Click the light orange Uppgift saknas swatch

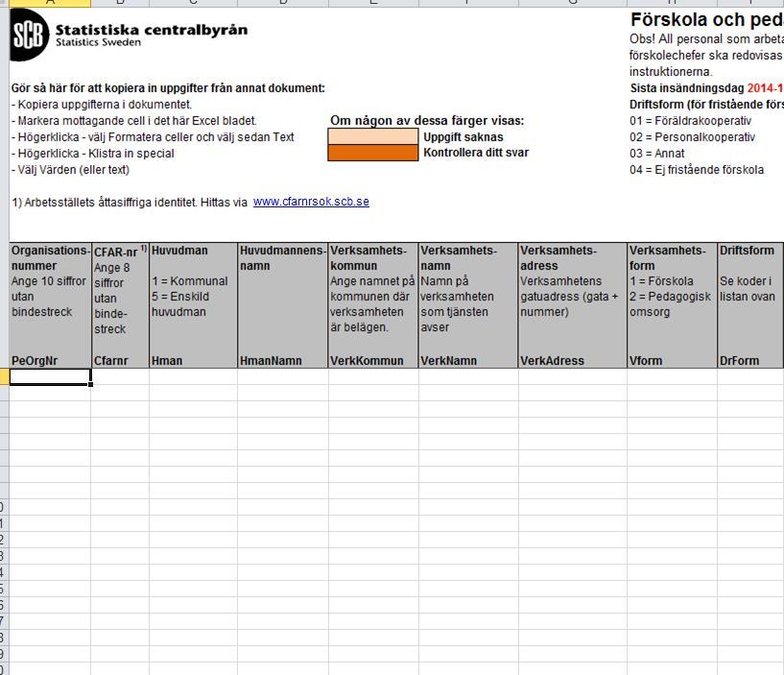[x=373, y=136]
